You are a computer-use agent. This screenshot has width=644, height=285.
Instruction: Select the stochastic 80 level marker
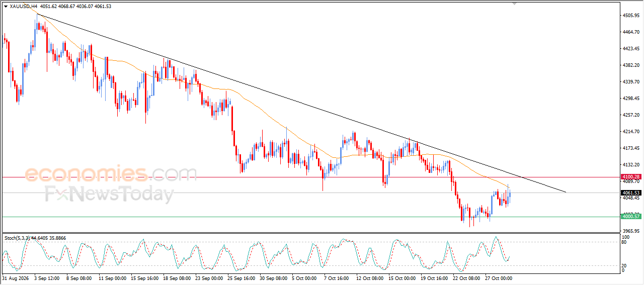coord(624,242)
